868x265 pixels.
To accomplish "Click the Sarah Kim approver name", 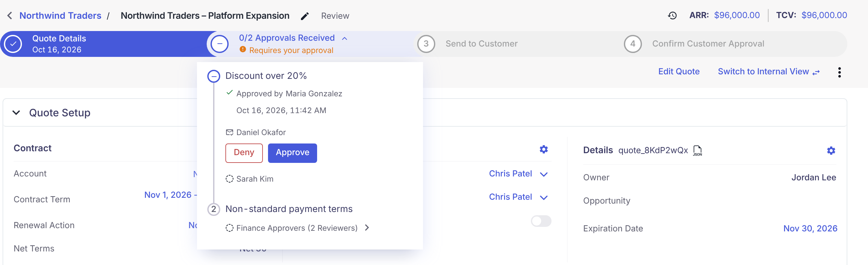I will tap(255, 179).
